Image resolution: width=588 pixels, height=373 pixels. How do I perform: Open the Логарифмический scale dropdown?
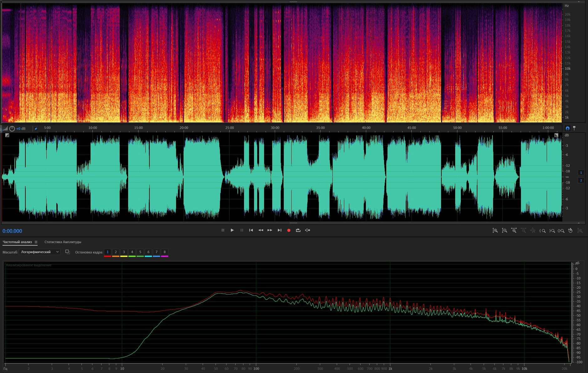39,252
